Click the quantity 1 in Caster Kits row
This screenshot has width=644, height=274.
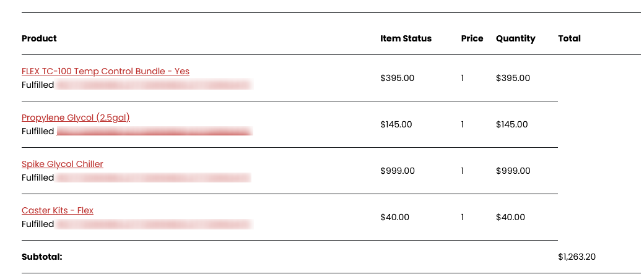[x=463, y=217]
